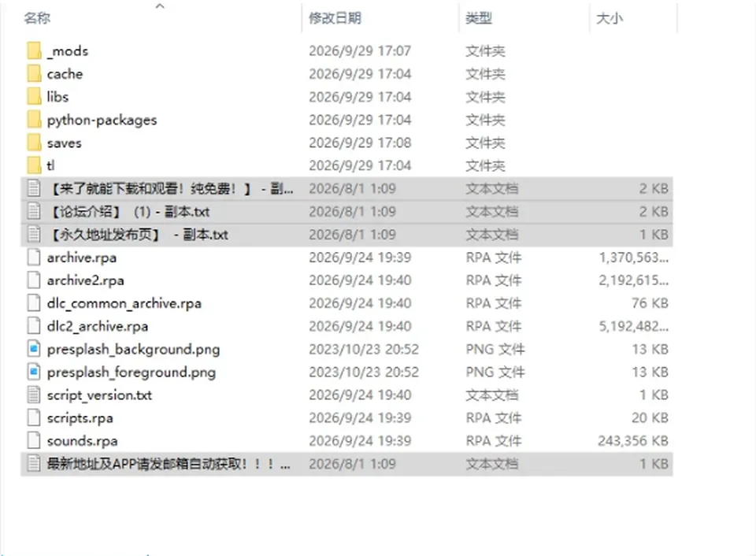Sort by the 修改日期 column header
The width and height of the screenshot is (756, 556).
click(335, 18)
